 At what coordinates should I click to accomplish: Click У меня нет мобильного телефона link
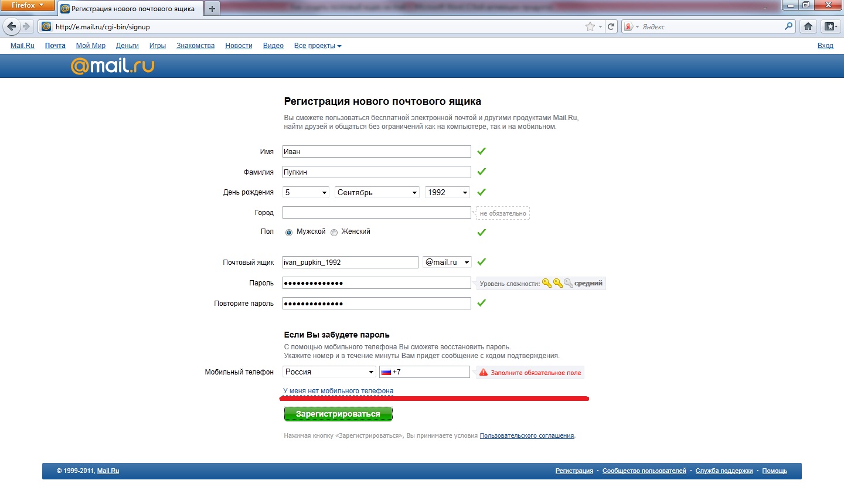click(338, 391)
